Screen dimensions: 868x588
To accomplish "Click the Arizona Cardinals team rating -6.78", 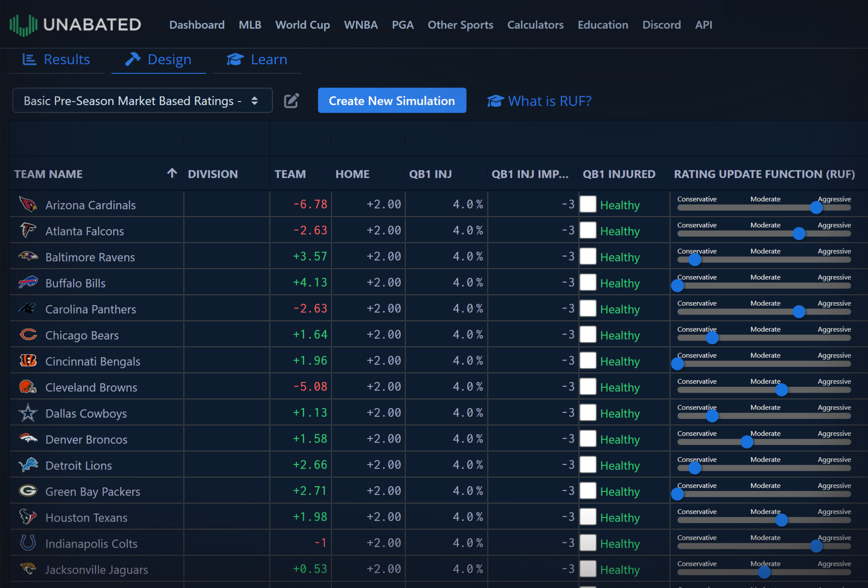I will 310,204.
